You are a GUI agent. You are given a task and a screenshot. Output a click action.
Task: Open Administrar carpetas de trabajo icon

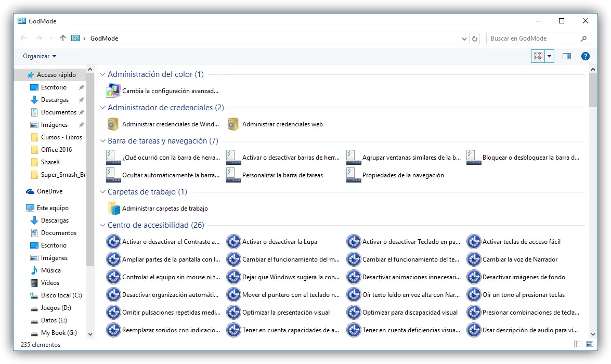tap(114, 209)
